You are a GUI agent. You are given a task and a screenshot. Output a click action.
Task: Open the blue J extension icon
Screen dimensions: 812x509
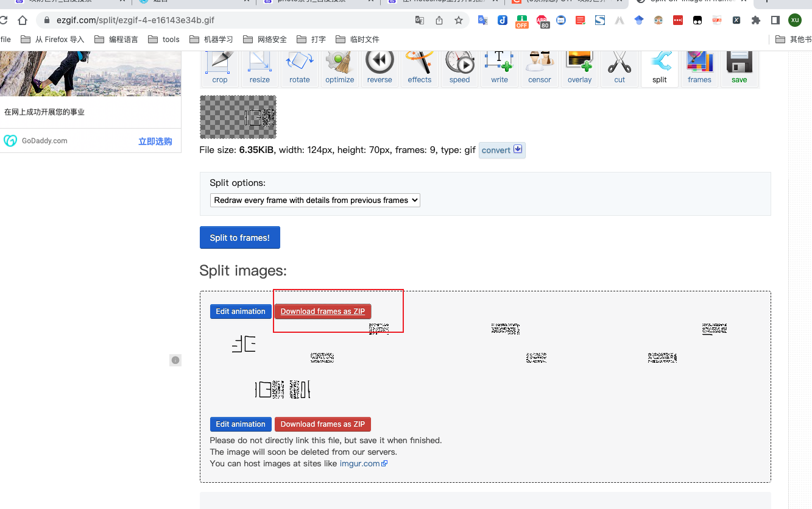click(x=502, y=20)
